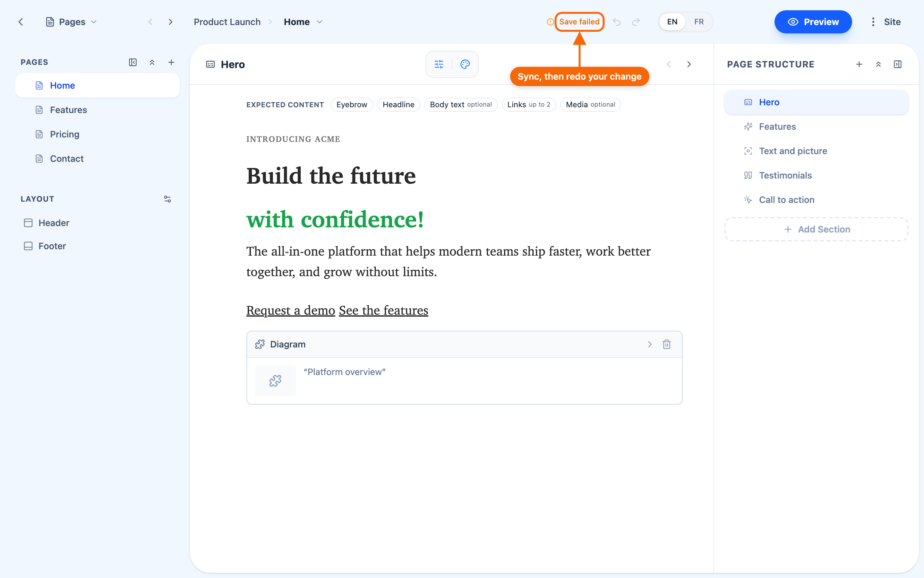The width and height of the screenshot is (924, 578).
Task: Open Hero section settings sliders
Action: (439, 64)
